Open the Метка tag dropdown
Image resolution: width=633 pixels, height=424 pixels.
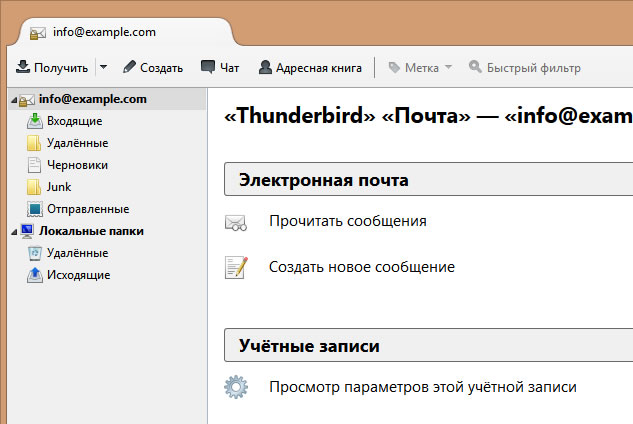click(420, 68)
